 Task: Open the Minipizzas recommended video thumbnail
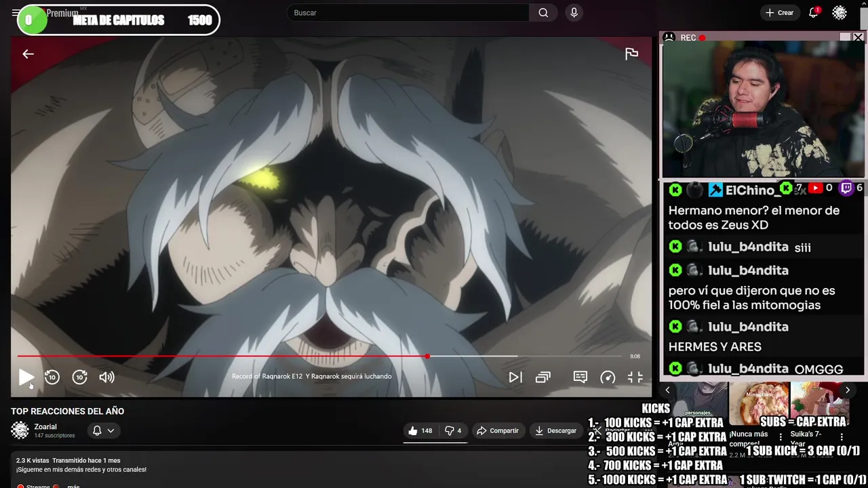pyautogui.click(x=759, y=403)
